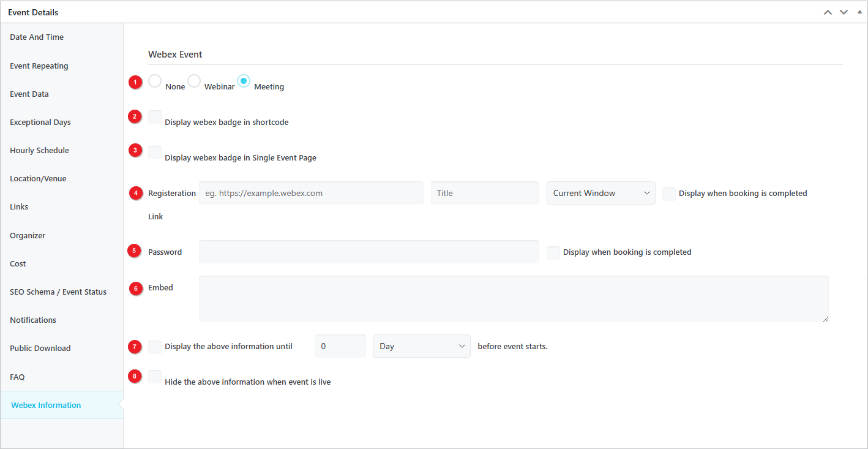Click the move-down arrow in Event Details header
Viewport: 868px width, 449px height.
[844, 12]
